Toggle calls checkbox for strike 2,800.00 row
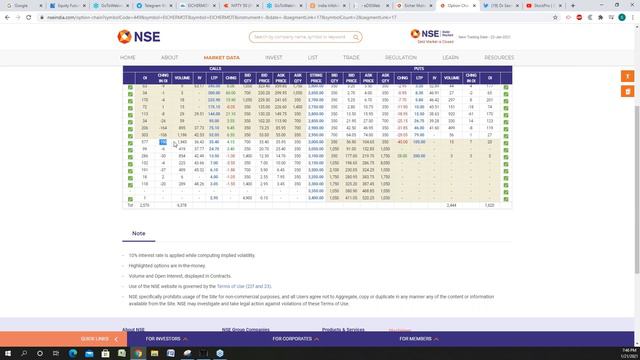The width and height of the screenshot is (640, 360). [130, 115]
